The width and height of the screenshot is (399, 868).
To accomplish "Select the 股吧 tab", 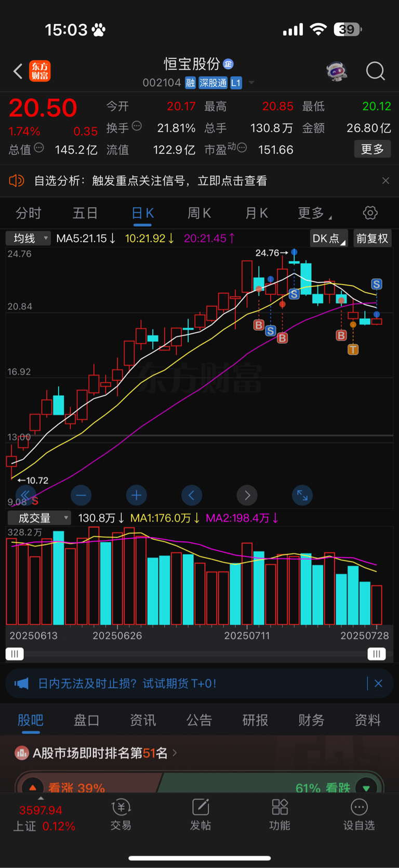I will (30, 720).
